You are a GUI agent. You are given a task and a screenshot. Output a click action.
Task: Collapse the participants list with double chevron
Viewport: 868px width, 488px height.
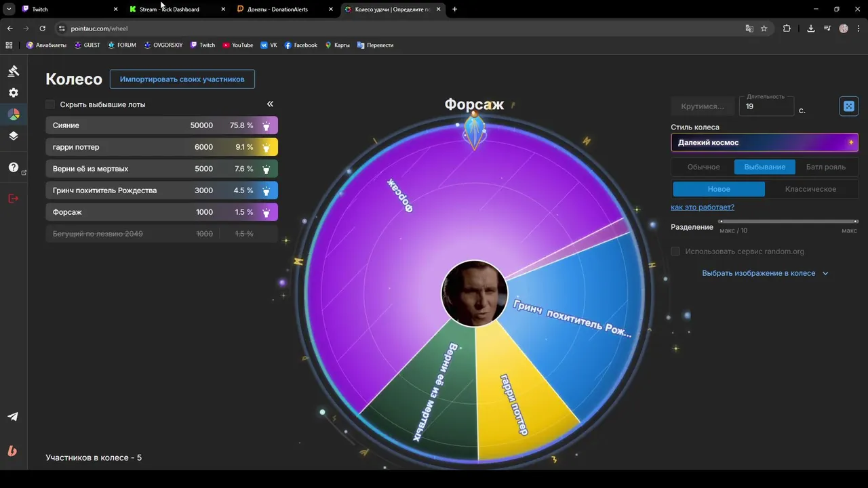270,104
